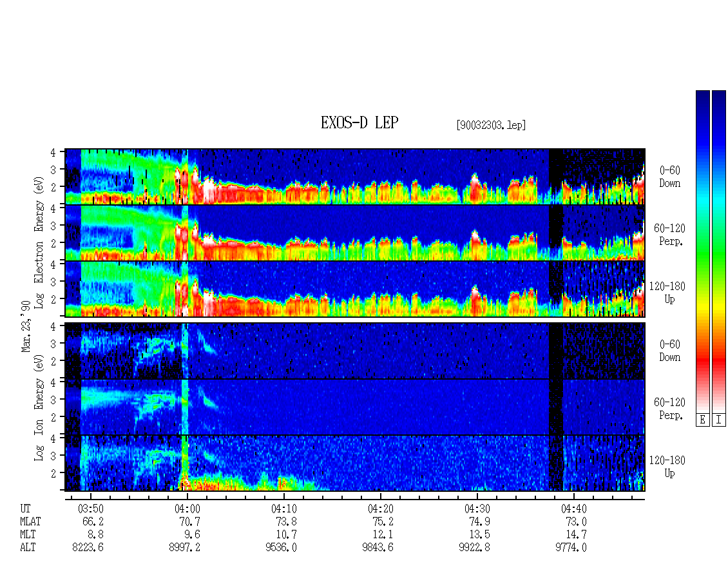Click the MLAT value 66.2

pyautogui.click(x=93, y=521)
